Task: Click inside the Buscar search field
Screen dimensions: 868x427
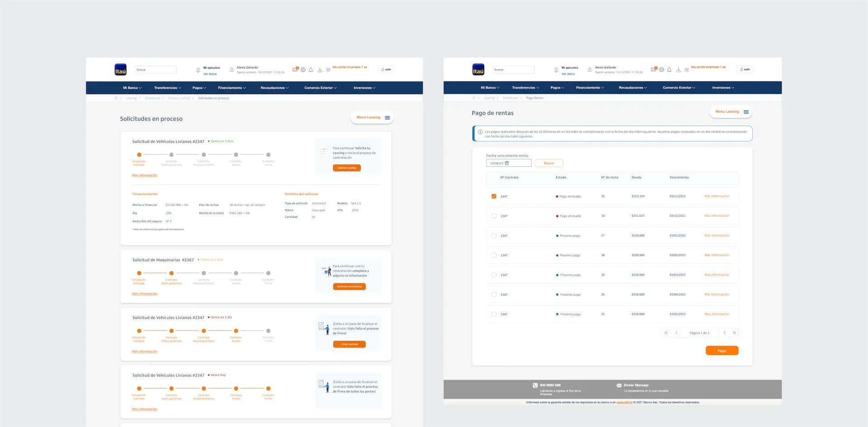Action: point(156,69)
